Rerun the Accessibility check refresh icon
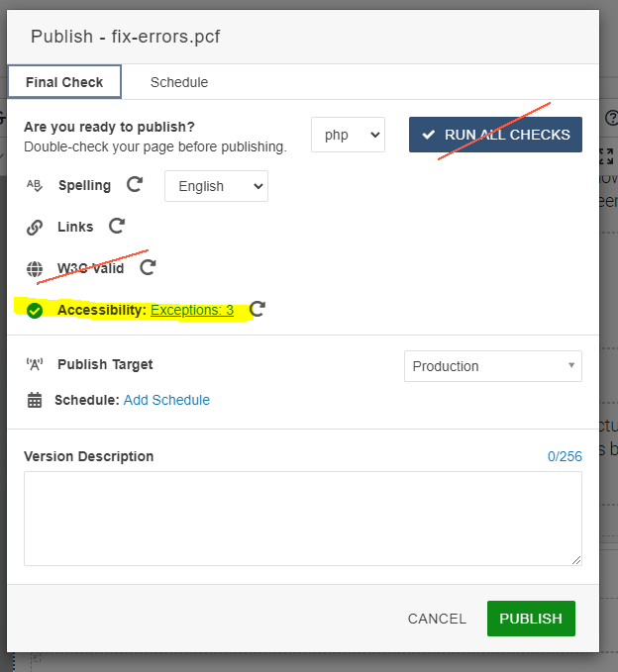This screenshot has width=618, height=672. click(x=257, y=310)
